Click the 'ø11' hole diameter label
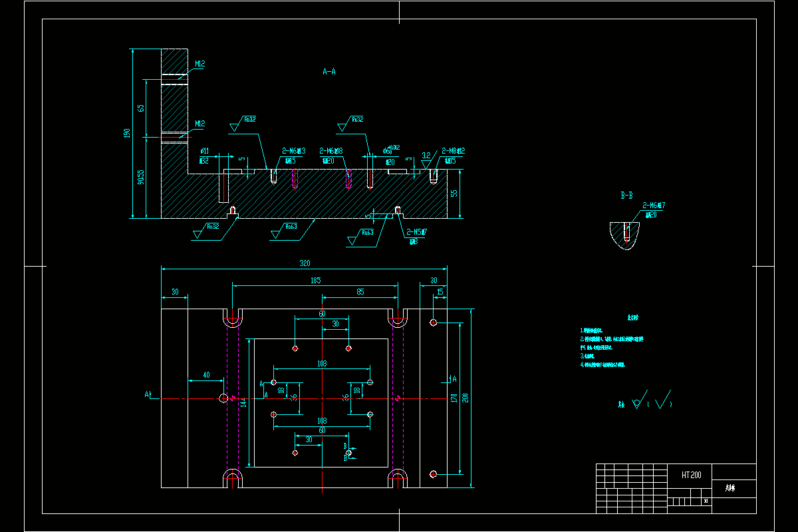This screenshot has width=798, height=532. coord(204,151)
